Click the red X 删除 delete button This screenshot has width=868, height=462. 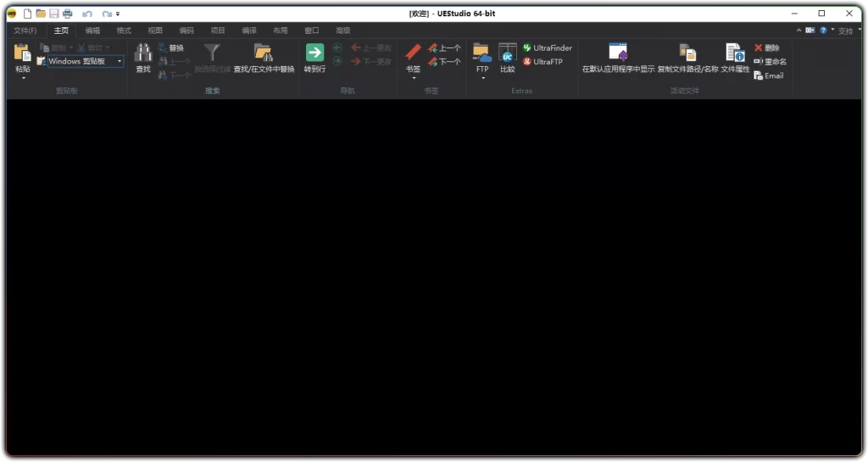766,48
